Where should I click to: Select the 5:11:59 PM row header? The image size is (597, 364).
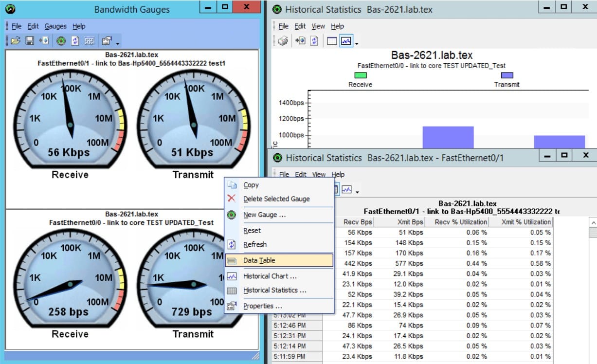click(297, 356)
